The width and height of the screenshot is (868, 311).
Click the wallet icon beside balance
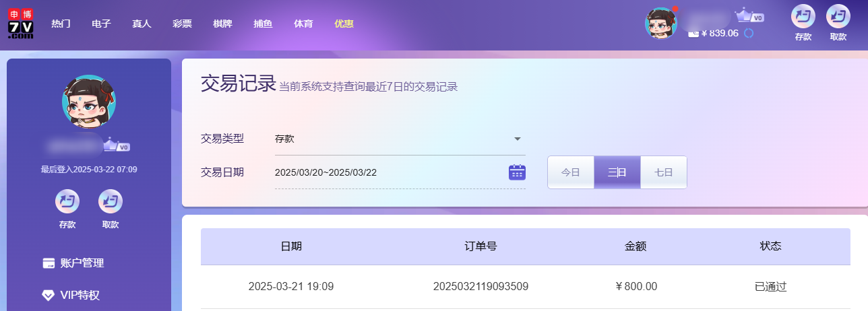tap(693, 32)
